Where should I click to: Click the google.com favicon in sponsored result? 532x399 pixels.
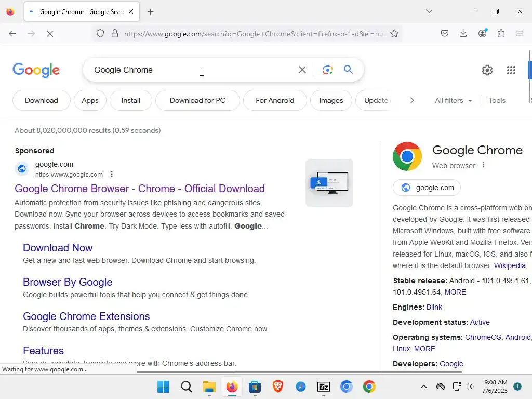pyautogui.click(x=22, y=169)
